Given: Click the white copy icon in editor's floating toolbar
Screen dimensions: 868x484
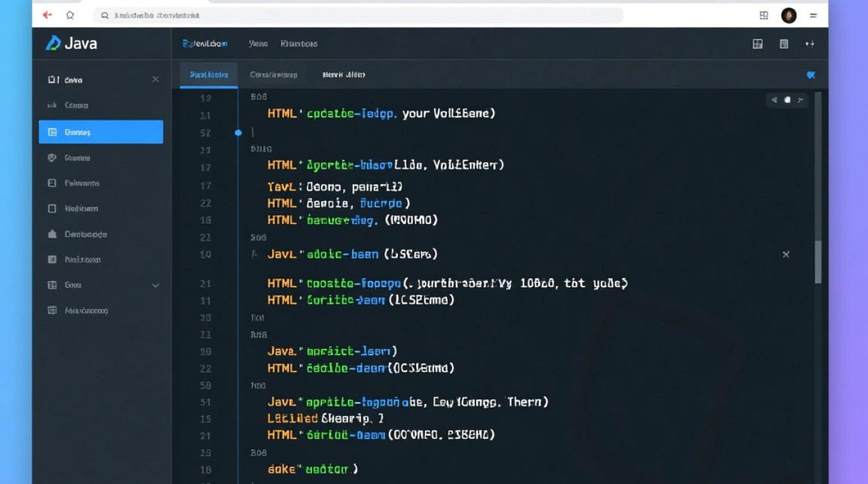Looking at the screenshot, I should pyautogui.click(x=787, y=100).
